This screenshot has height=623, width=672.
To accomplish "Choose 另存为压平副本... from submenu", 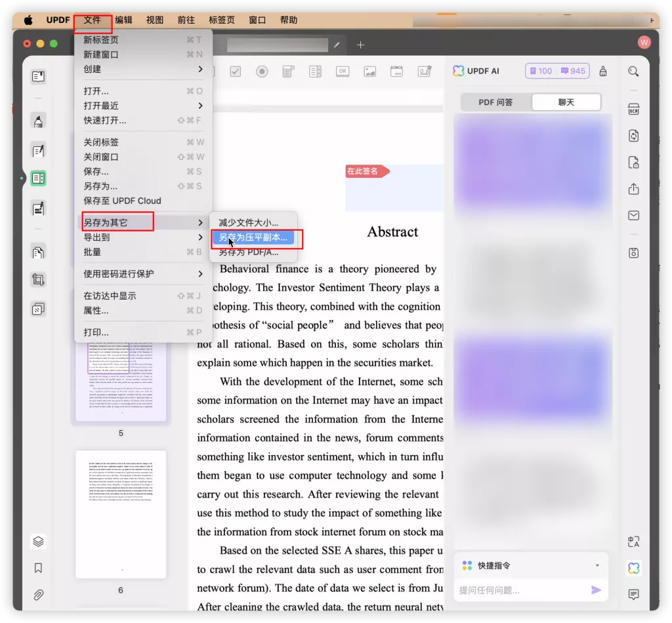I will click(x=253, y=237).
